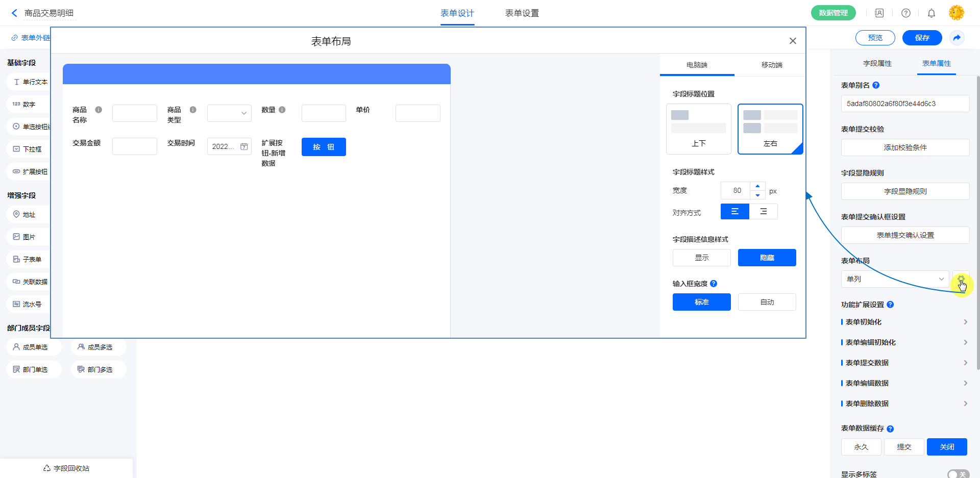Toggle the 显示多标签 switch
980x478 pixels.
(x=958, y=474)
